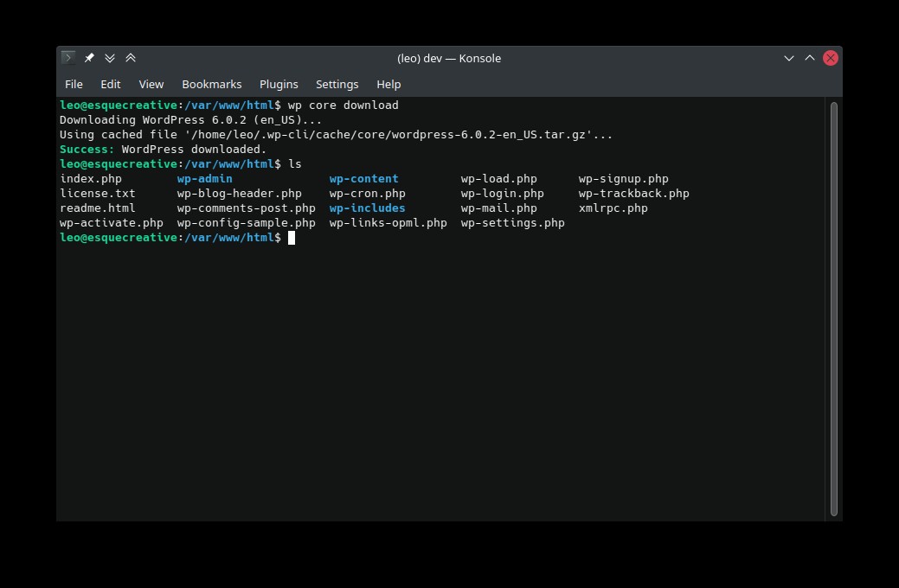This screenshot has height=588, width=899.
Task: Click the maximize chevron-up window icon
Action: click(809, 57)
